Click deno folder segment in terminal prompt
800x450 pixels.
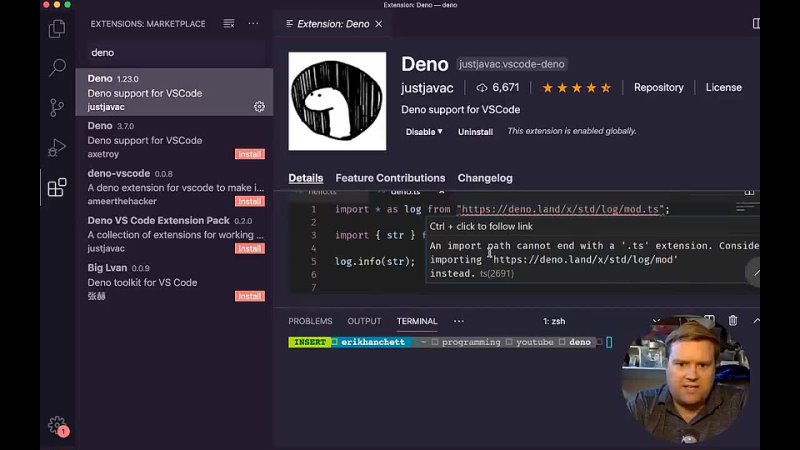coord(580,342)
